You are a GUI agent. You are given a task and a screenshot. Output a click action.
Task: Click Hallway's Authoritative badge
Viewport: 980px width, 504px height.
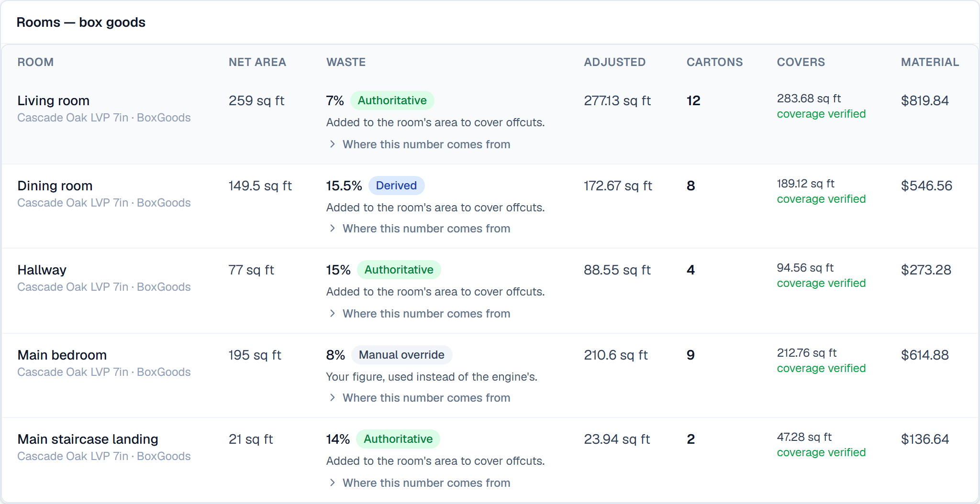tap(399, 270)
